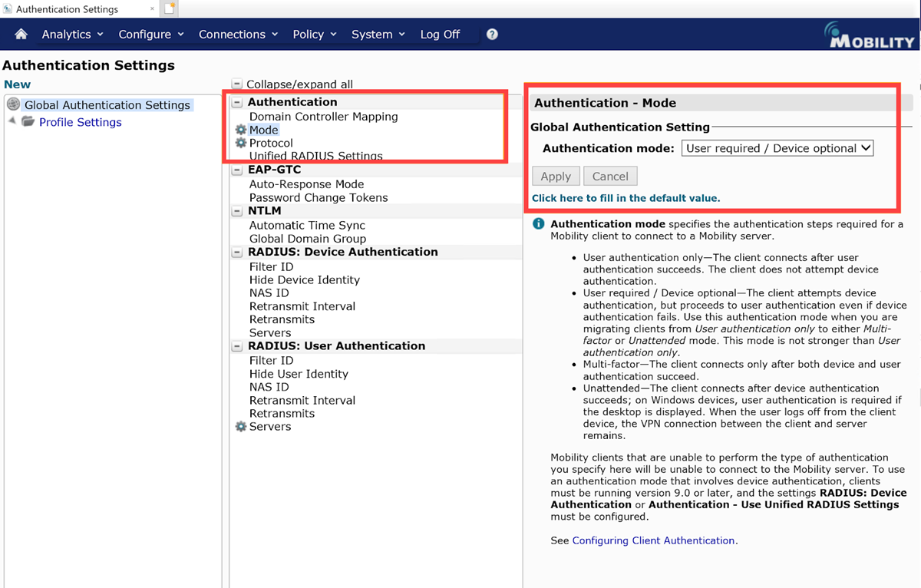921x588 pixels.
Task: Expand the Profile Settings tree node
Action: [12, 121]
